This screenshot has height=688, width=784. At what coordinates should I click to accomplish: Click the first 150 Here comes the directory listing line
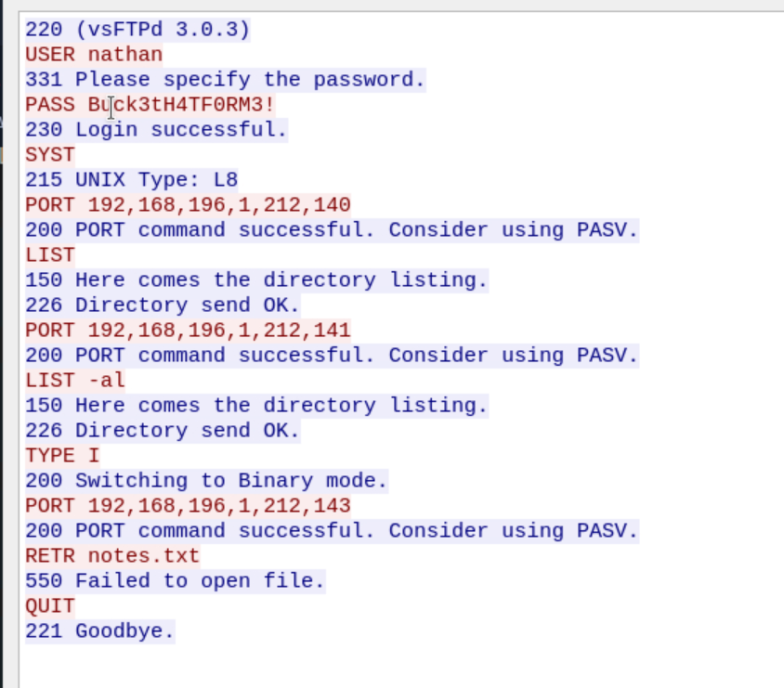(256, 279)
